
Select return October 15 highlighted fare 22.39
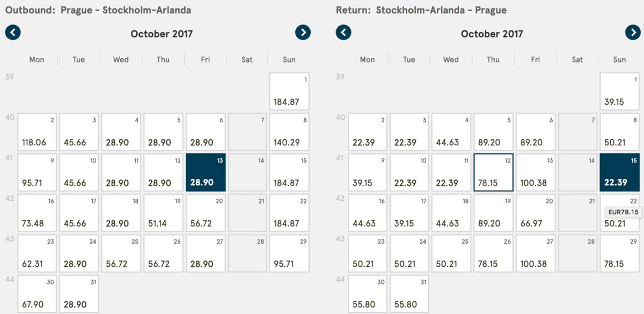[x=620, y=172]
